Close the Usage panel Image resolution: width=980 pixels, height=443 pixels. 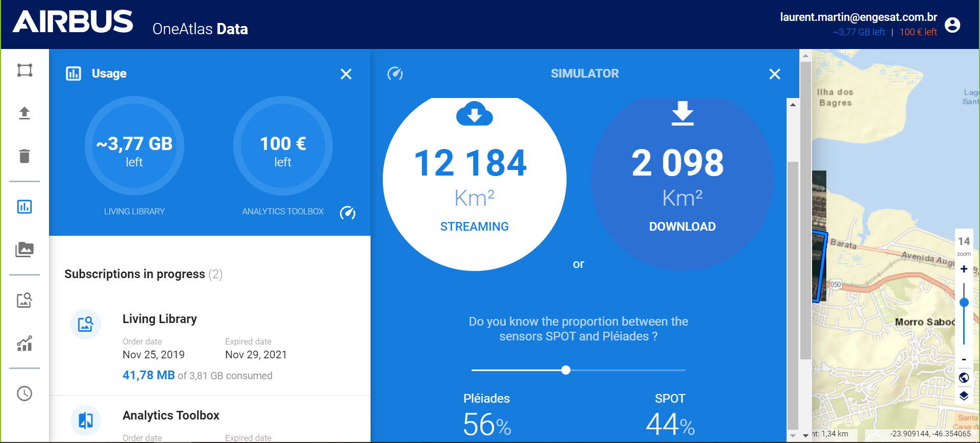[x=346, y=74]
